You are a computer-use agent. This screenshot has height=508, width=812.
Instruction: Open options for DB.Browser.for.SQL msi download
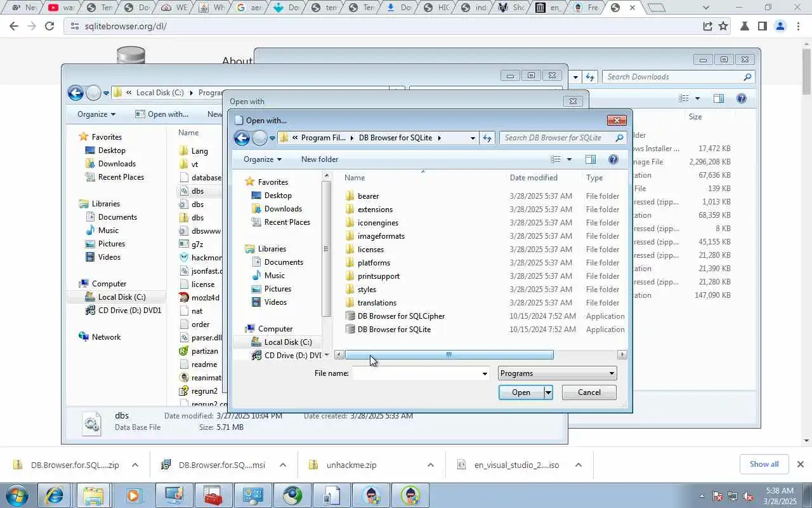point(283,465)
